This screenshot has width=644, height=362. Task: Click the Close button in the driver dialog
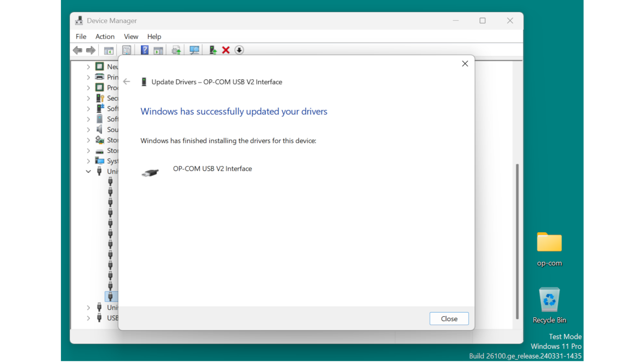tap(449, 318)
